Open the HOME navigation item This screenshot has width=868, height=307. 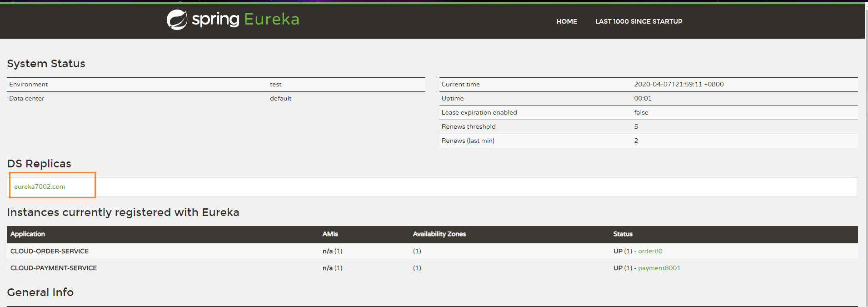[x=567, y=21]
